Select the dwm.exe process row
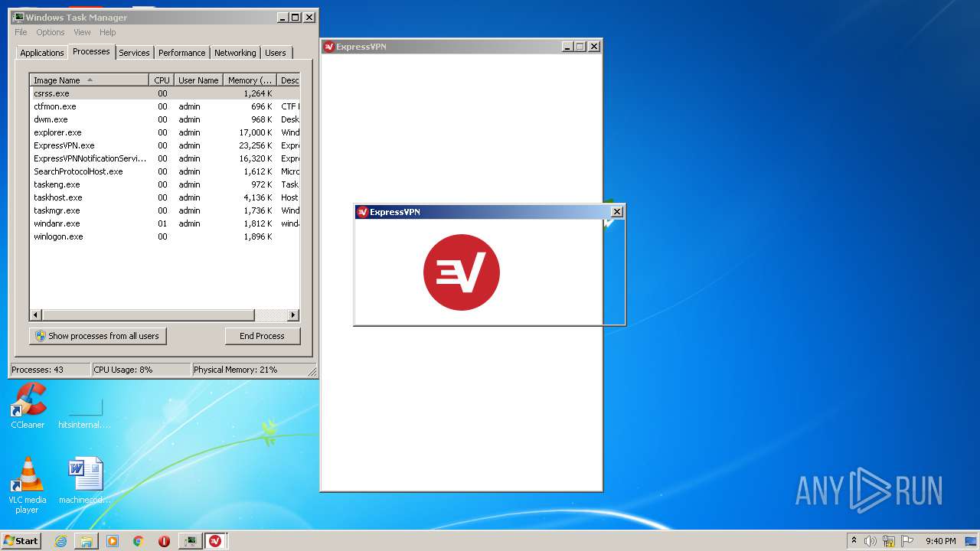The width and height of the screenshot is (980, 551). 165,119
